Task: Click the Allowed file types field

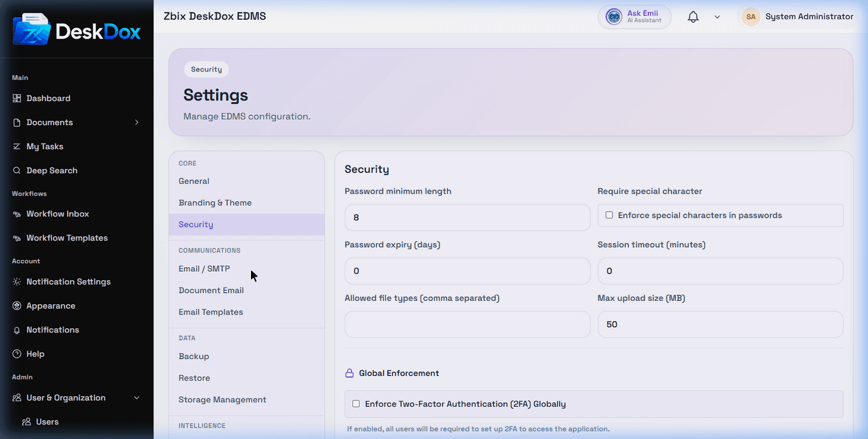Action: coord(467,324)
